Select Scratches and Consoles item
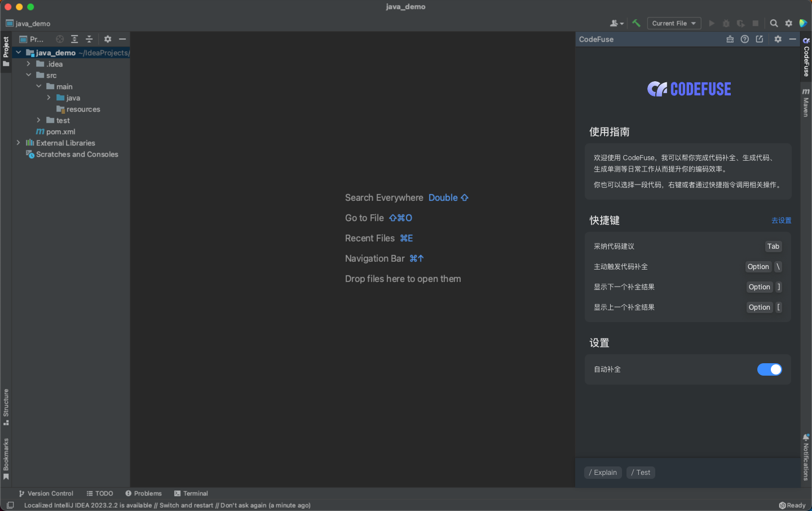The width and height of the screenshot is (812, 511). click(x=72, y=154)
